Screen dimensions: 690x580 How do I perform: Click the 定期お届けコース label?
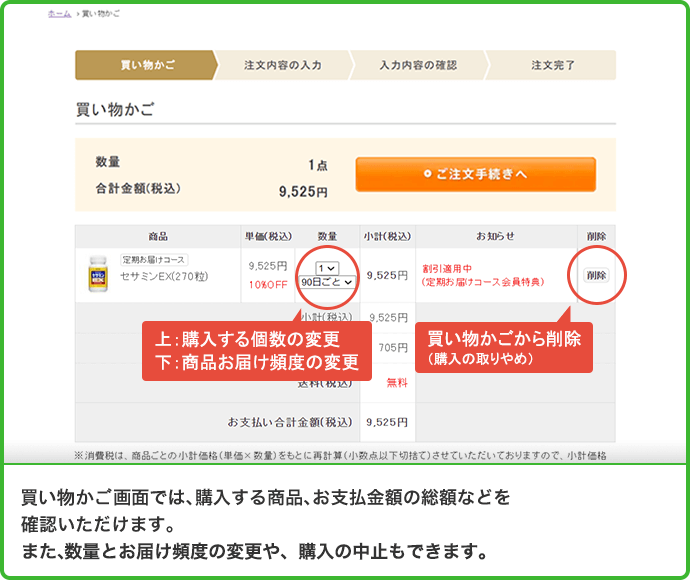coord(154,260)
